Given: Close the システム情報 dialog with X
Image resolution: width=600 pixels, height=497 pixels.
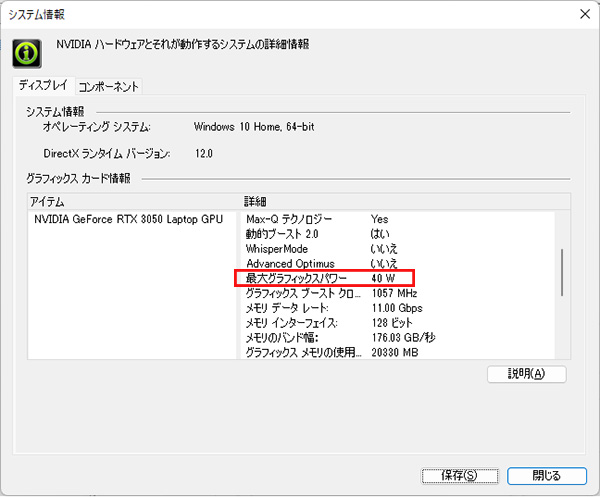Looking at the screenshot, I should click(585, 14).
